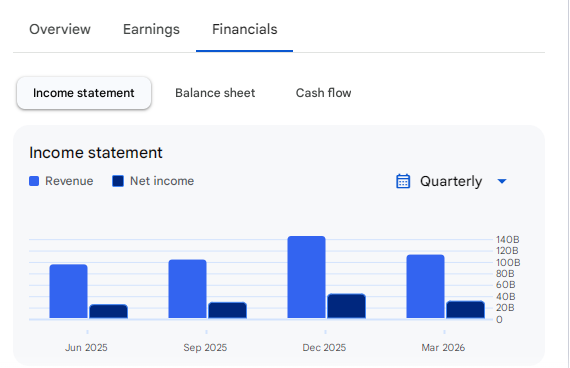Click the Jun 2025 axis label
Viewport: 570px width, 368px height.
[86, 348]
